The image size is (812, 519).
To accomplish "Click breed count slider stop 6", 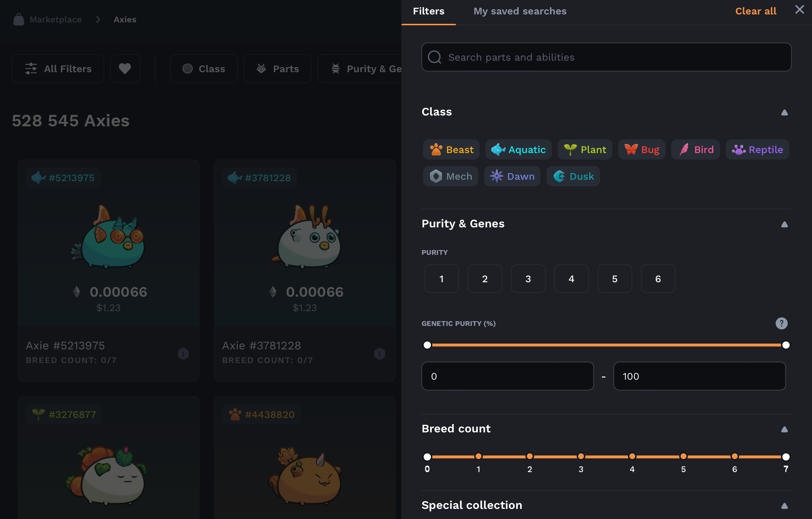I will [735, 457].
